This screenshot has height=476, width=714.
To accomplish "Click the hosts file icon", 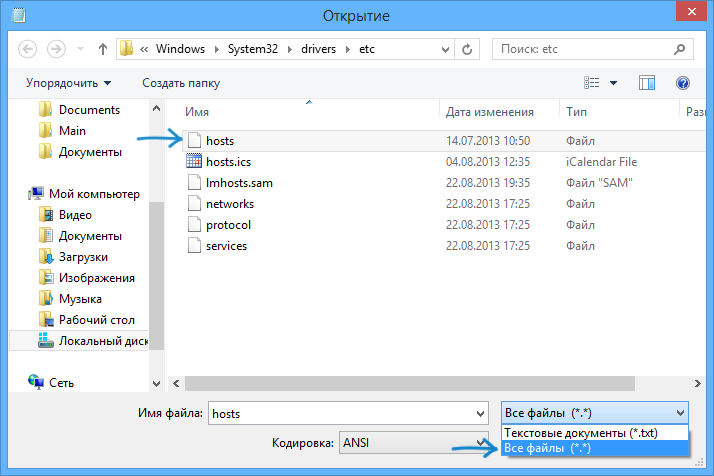I will (x=194, y=140).
